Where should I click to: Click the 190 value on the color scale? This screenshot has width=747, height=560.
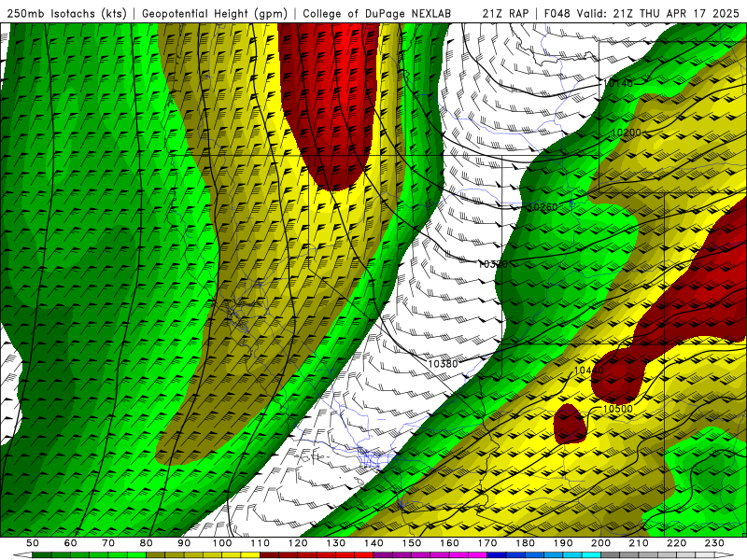[x=563, y=543]
